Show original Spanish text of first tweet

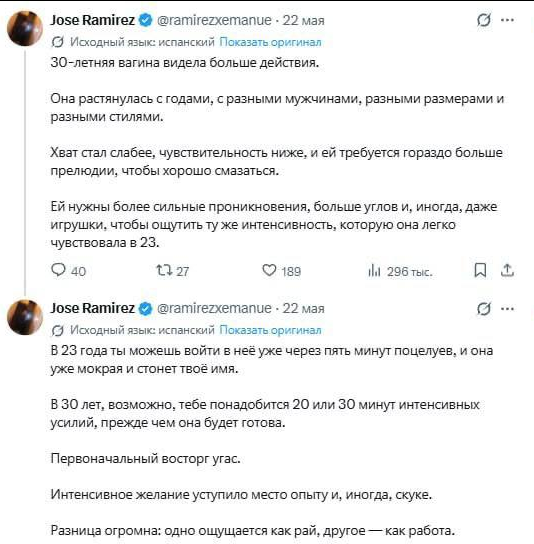(x=270, y=42)
